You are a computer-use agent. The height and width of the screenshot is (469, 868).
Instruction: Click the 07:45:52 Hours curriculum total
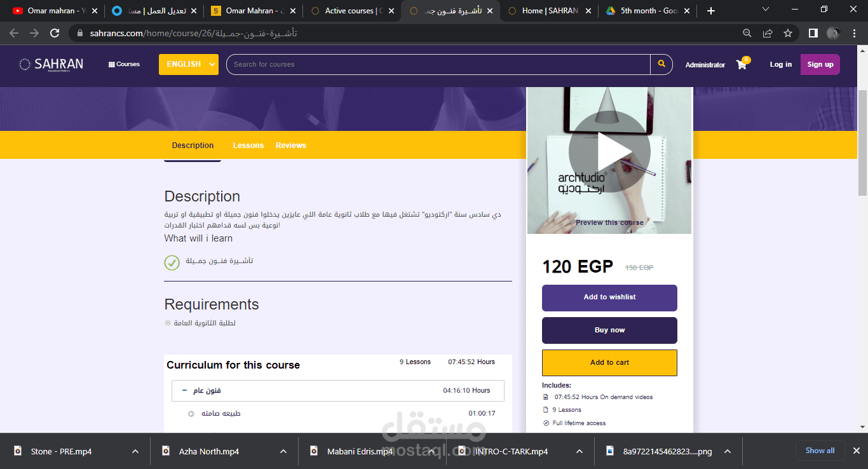click(x=471, y=362)
